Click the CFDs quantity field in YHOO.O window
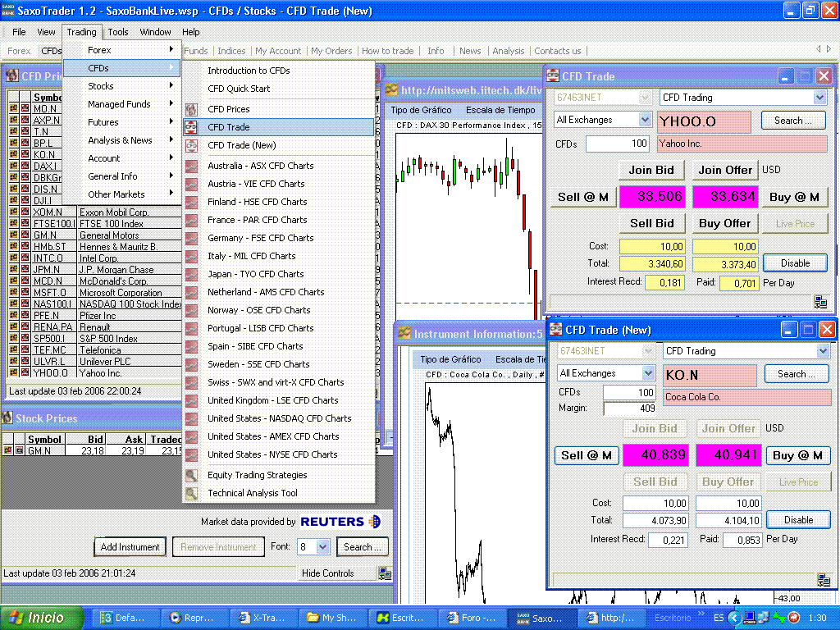This screenshot has width=840, height=630. point(617,144)
